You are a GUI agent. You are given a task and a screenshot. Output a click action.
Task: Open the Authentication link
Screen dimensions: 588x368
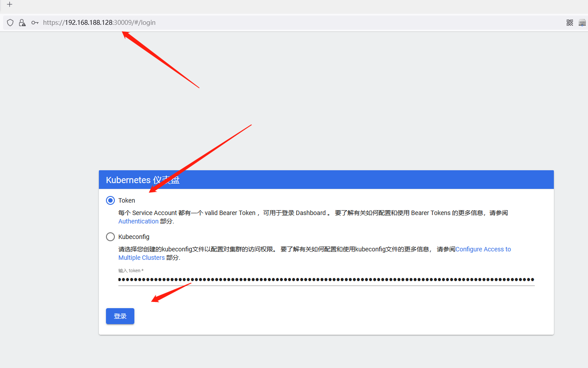click(x=138, y=221)
